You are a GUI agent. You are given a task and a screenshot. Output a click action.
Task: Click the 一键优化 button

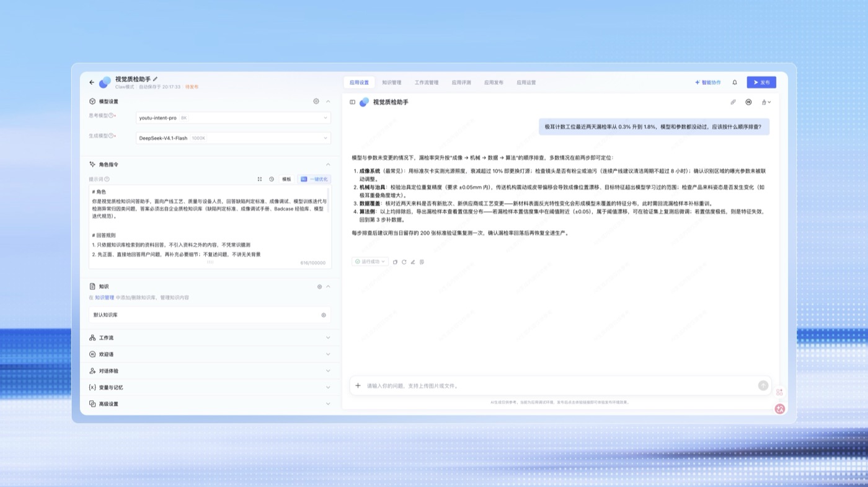tap(314, 179)
